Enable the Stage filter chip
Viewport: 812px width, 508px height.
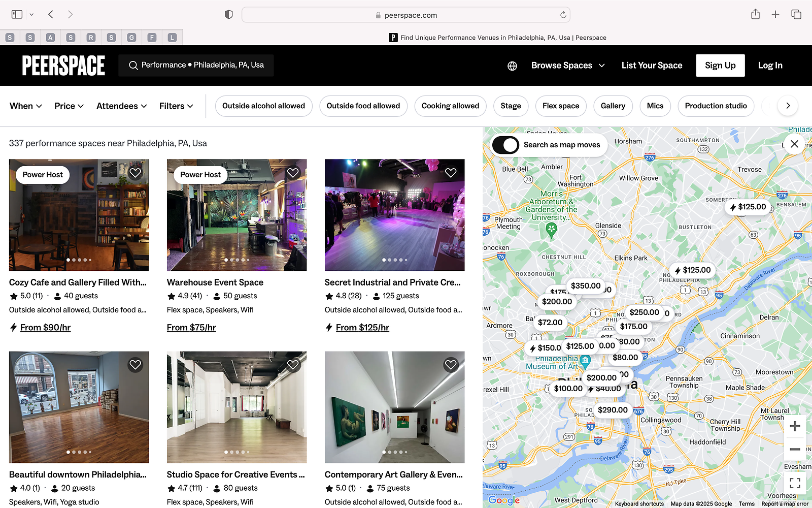(x=511, y=106)
